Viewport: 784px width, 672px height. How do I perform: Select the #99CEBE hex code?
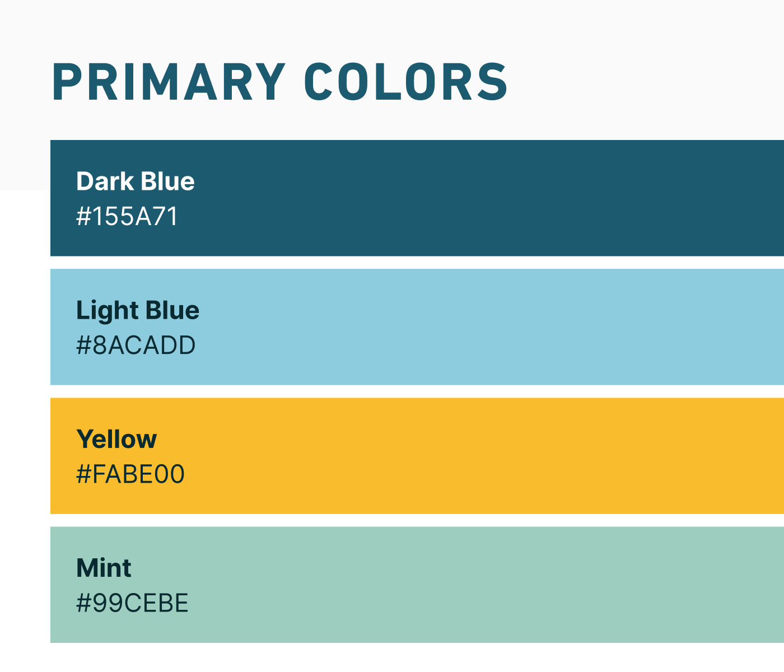tap(132, 603)
